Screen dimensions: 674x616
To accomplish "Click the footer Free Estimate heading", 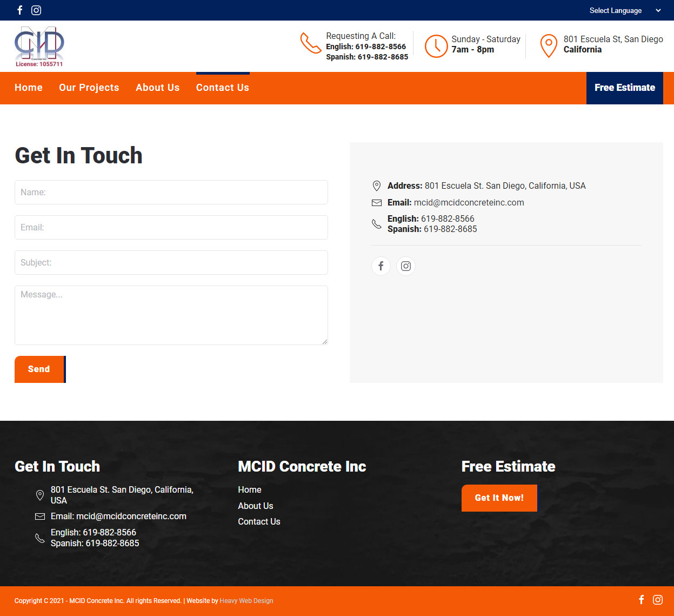I will [x=509, y=466].
